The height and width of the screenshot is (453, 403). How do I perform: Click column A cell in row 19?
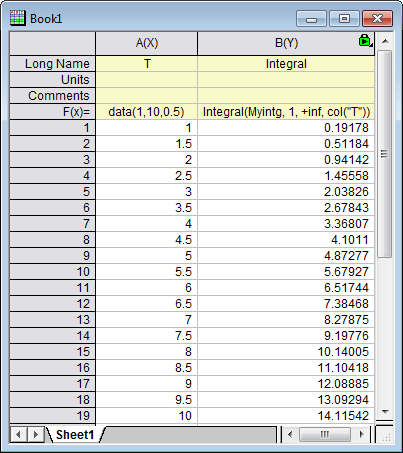(147, 416)
